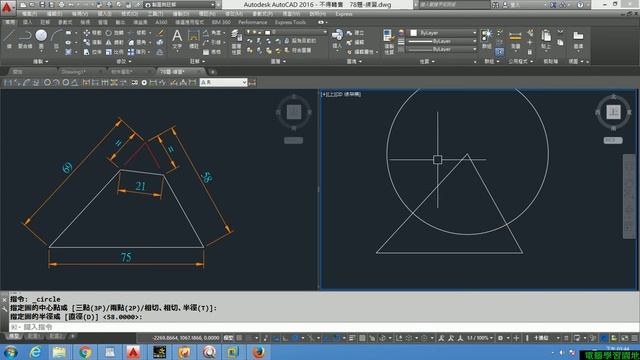Screen dimensions: 640x360
Task: Select the Polyline tool in Draw panel
Action: [25, 39]
